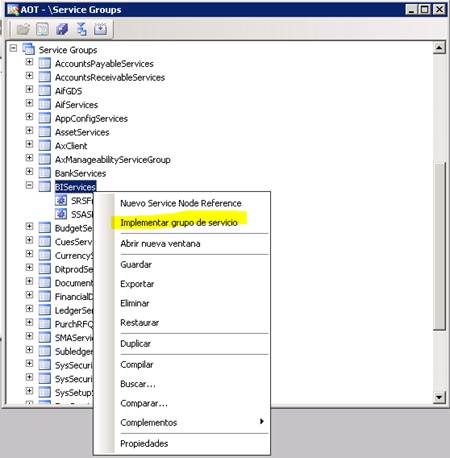Select the AifServices tree item
Screen dimensions: 450x458
click(76, 105)
